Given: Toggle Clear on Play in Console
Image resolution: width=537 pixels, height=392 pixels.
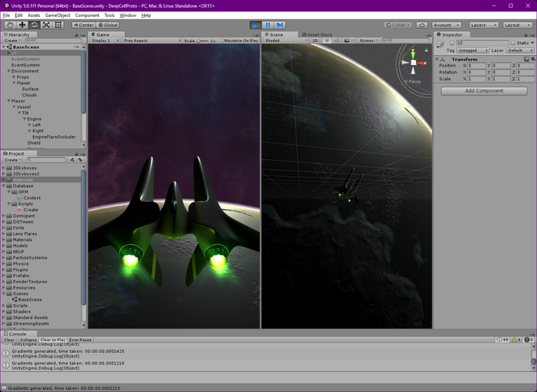Looking at the screenshot, I should 53,339.
